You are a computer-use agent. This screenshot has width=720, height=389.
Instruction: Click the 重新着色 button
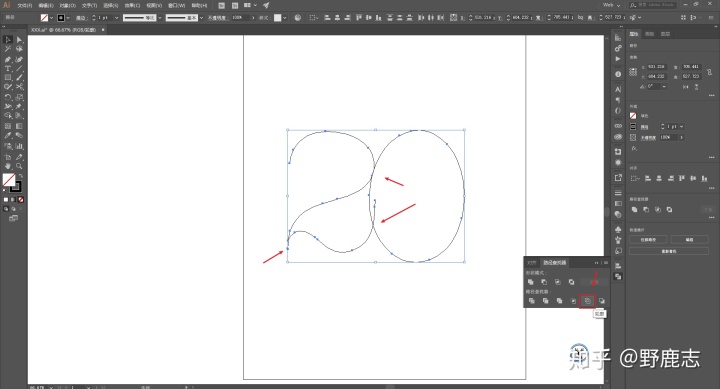(669, 251)
